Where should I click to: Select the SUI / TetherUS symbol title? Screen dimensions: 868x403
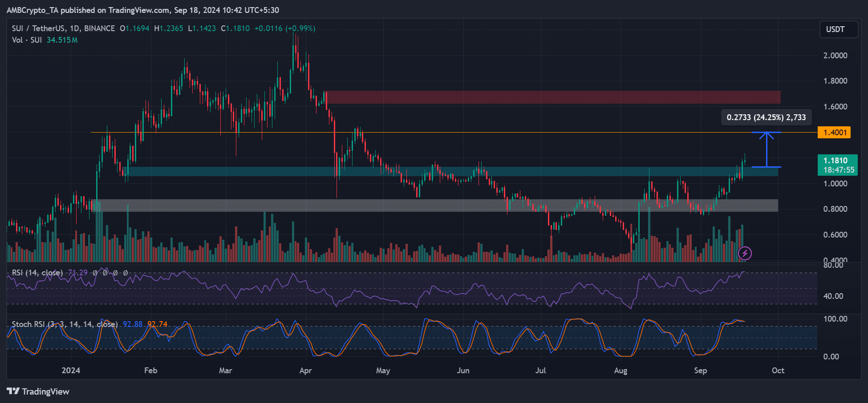tap(63, 28)
